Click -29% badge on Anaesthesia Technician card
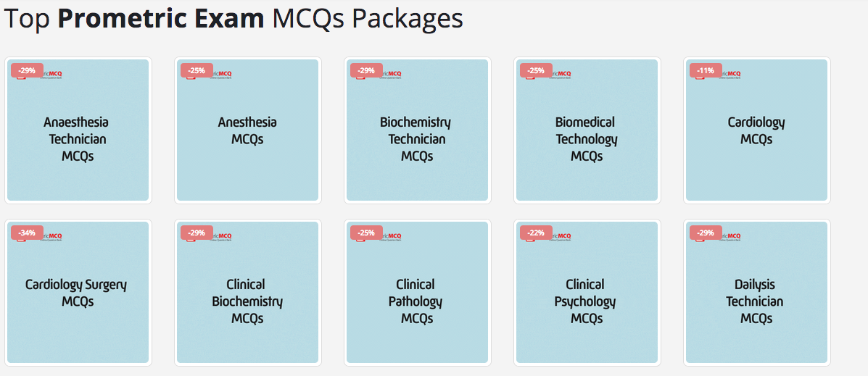 (27, 70)
